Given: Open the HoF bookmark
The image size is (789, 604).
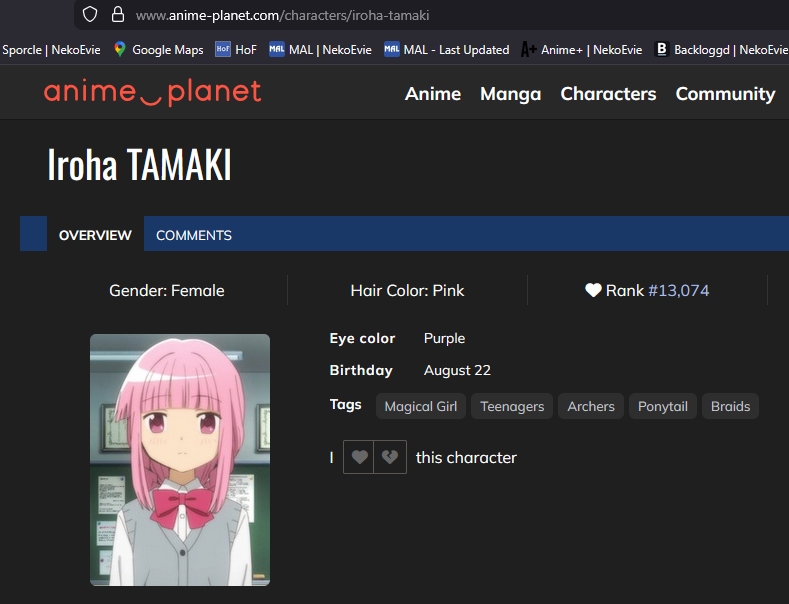Looking at the screenshot, I should [236, 50].
